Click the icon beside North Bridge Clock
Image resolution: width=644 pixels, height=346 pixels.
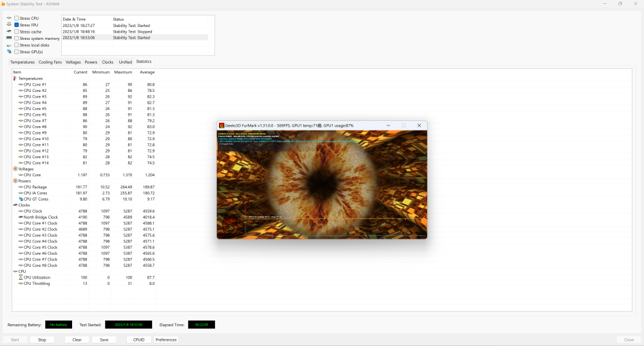(21, 217)
